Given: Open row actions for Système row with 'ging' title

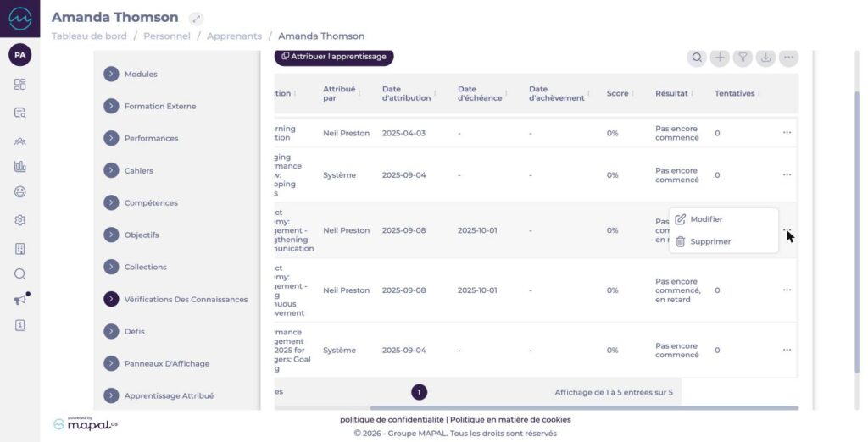Looking at the screenshot, I should tap(787, 174).
